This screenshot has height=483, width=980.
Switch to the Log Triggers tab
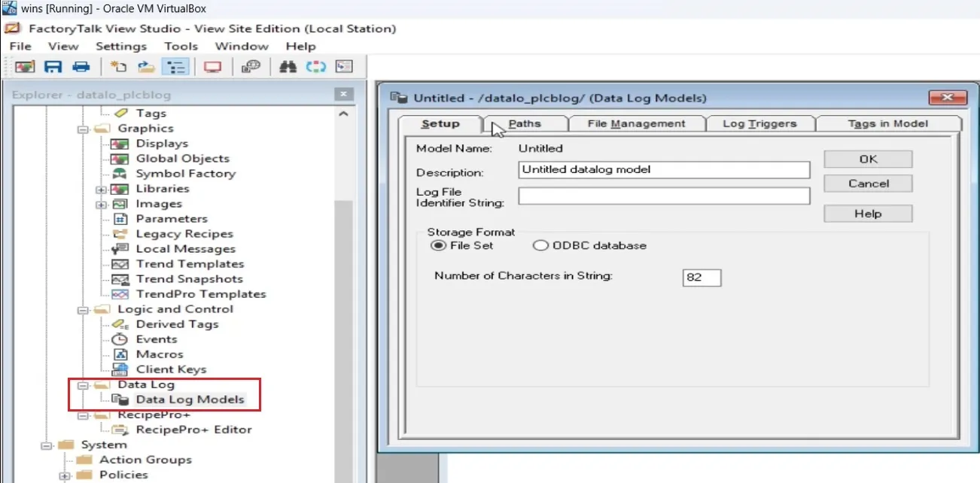pos(759,123)
